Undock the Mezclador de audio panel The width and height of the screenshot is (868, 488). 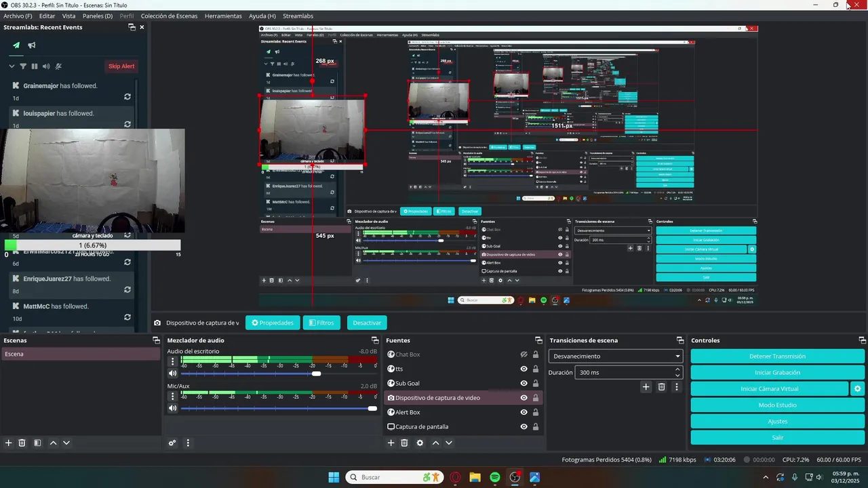(375, 340)
